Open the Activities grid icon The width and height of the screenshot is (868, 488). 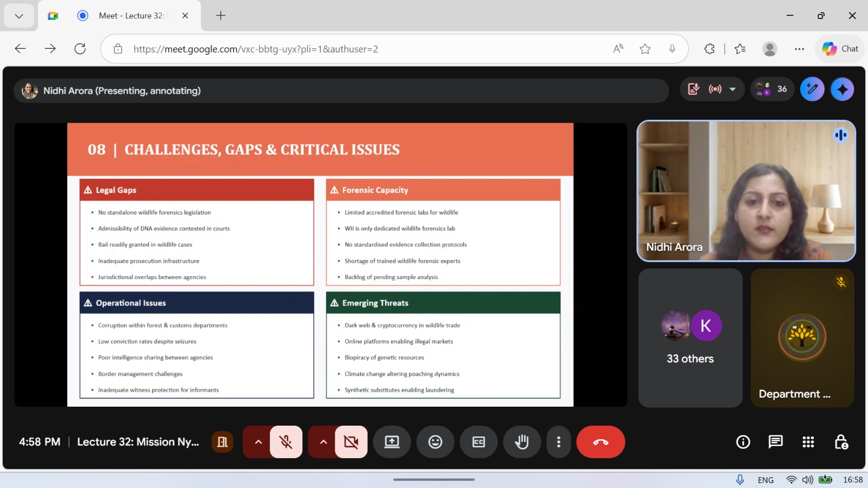pyautogui.click(x=808, y=442)
